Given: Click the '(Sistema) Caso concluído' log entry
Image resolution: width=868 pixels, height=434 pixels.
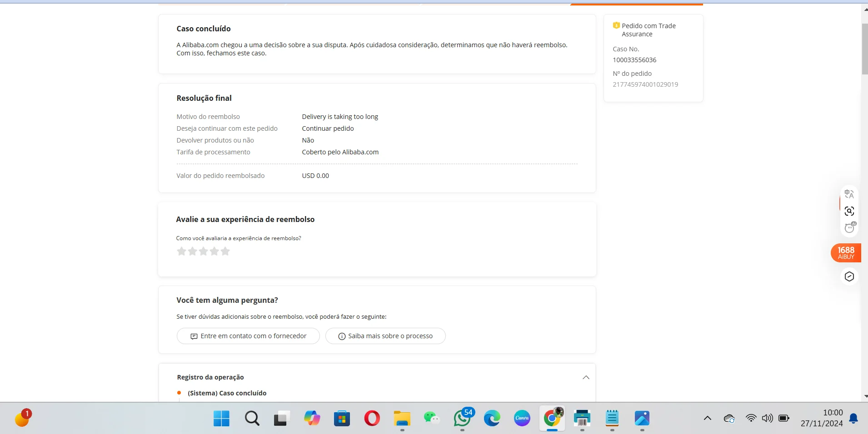Looking at the screenshot, I should 227,393.
